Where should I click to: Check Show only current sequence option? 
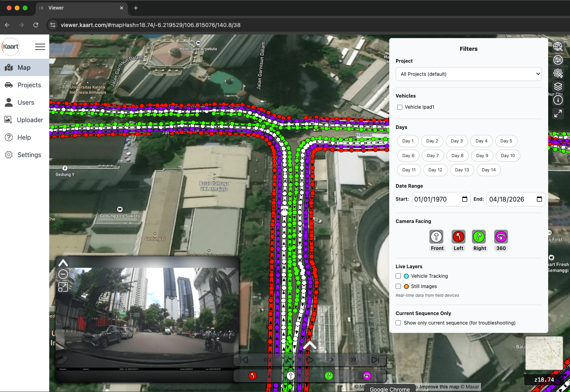coord(398,323)
